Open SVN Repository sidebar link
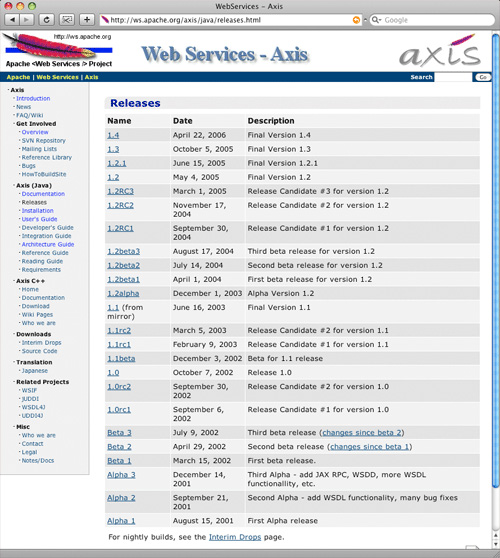This screenshot has height=558, width=500. [43, 141]
